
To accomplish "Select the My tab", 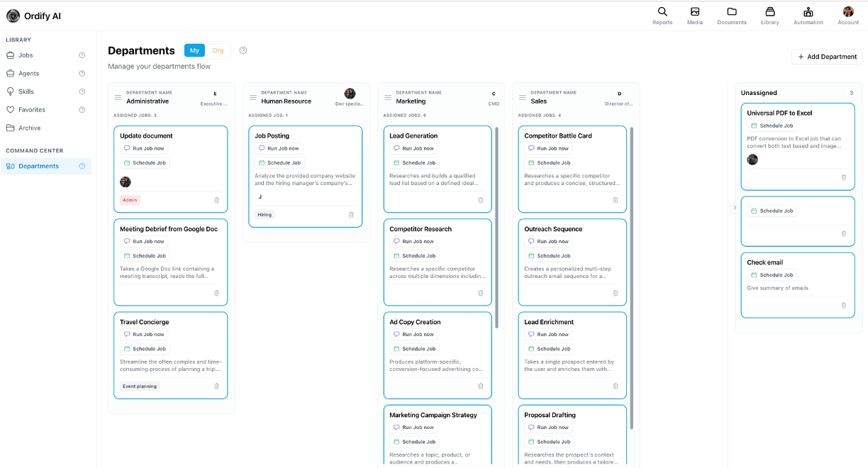I will pos(194,50).
